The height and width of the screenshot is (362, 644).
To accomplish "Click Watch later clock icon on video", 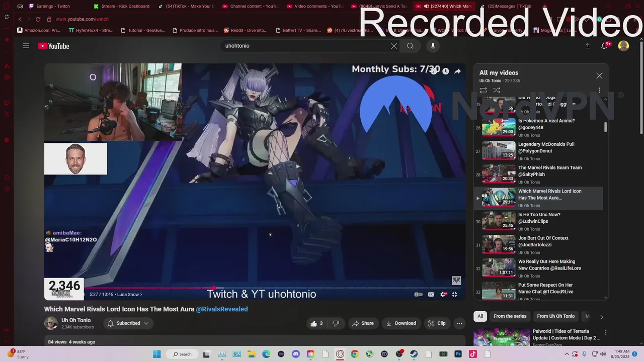I will pyautogui.click(x=445, y=71).
